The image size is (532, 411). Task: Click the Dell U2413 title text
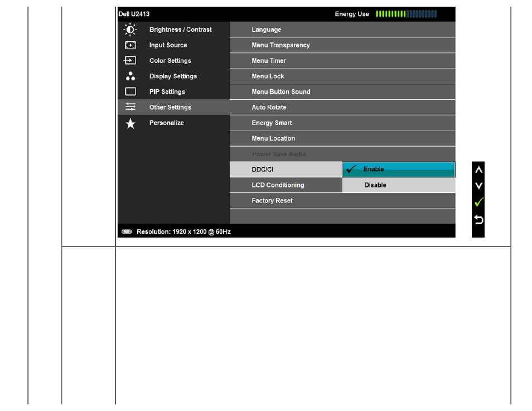point(134,14)
